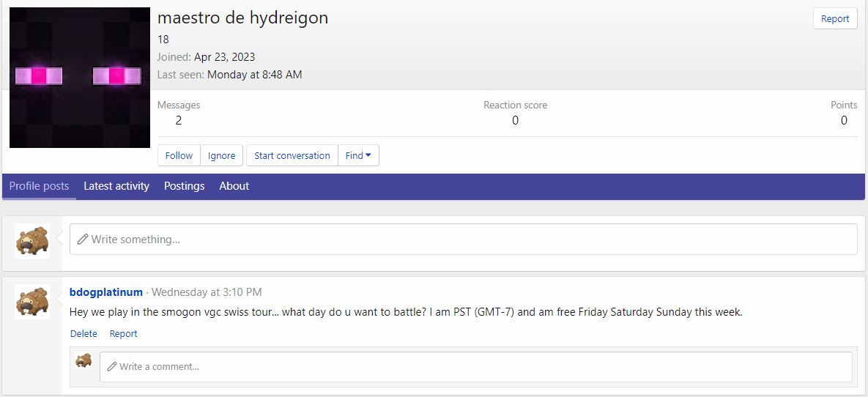Click the pencil icon in comment field
This screenshot has height=397, width=868.
coord(112,366)
